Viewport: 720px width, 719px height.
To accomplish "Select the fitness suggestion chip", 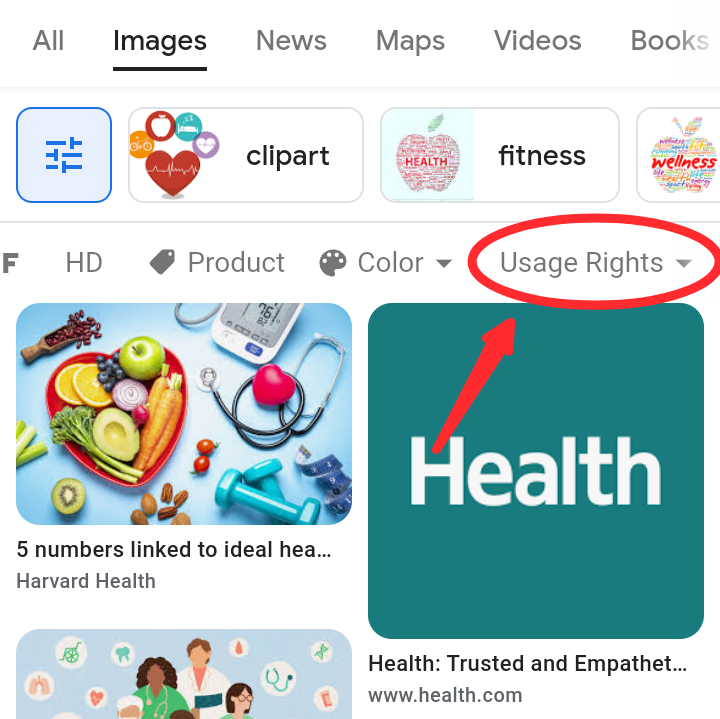I will 500,155.
